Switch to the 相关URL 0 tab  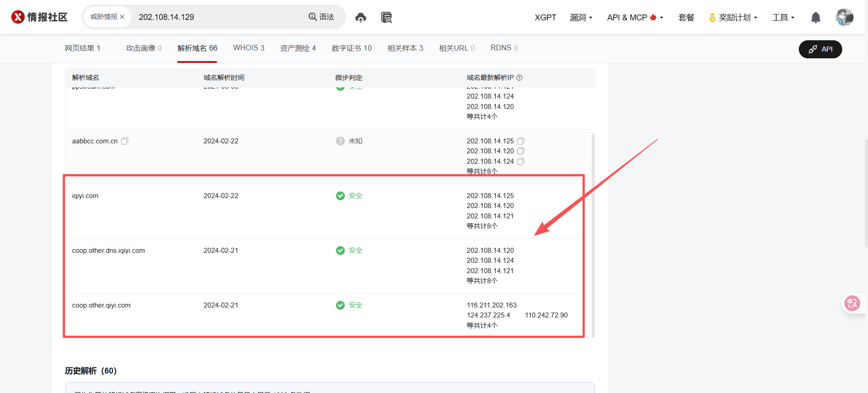click(457, 48)
